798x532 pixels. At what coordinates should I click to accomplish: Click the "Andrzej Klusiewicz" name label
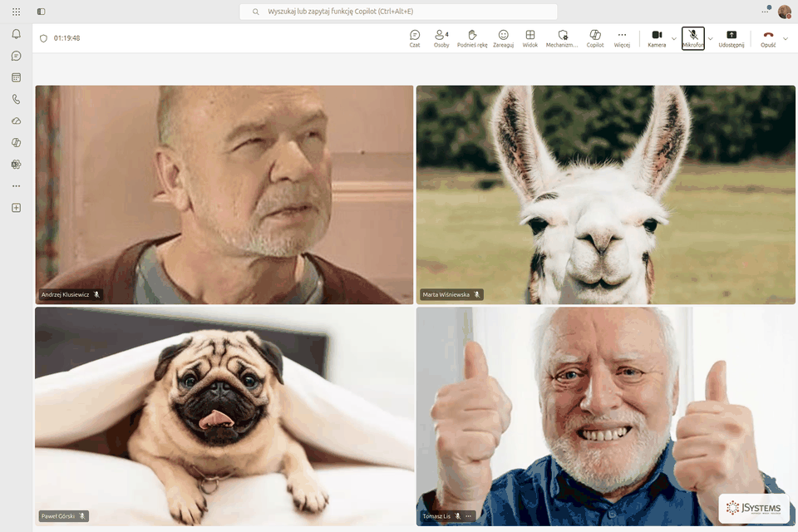coord(65,295)
